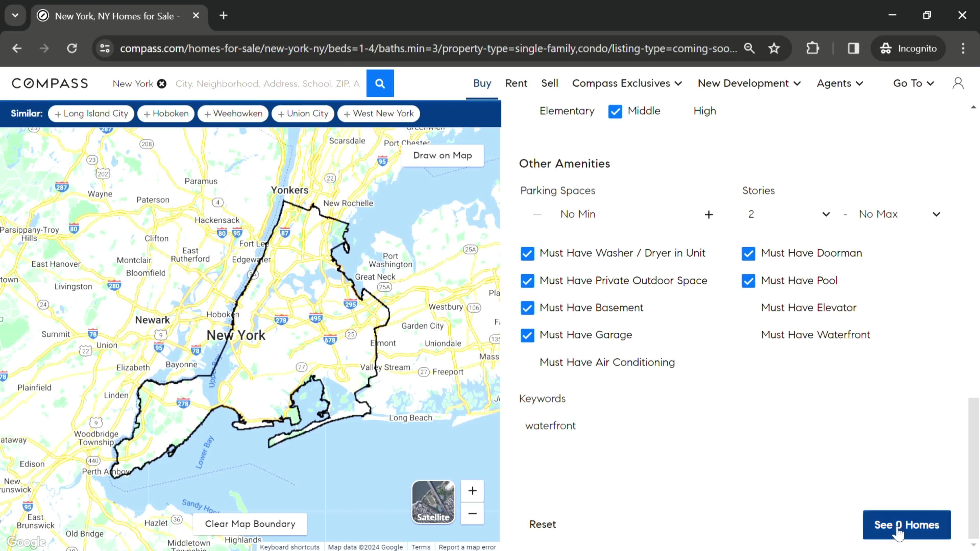Viewport: 980px width, 551px height.
Task: Check the High school option
Action: (705, 111)
